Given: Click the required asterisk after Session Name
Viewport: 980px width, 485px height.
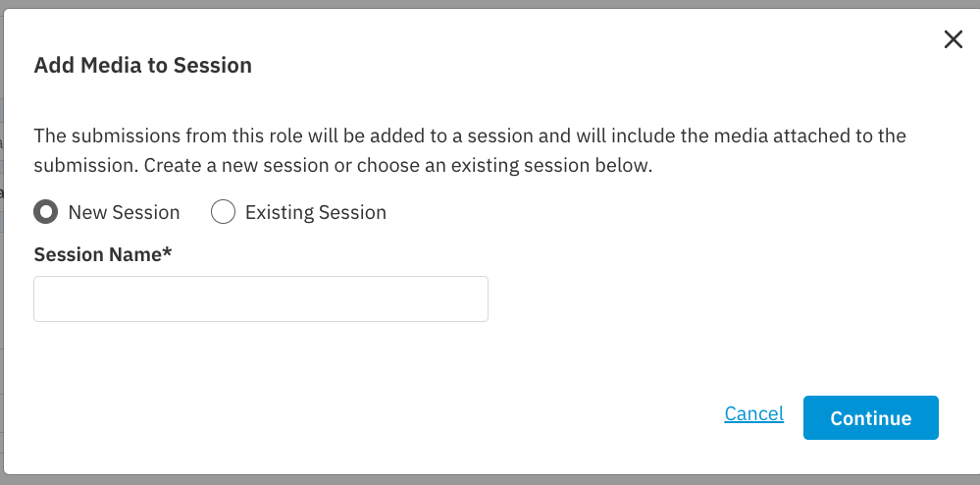Looking at the screenshot, I should [168, 253].
